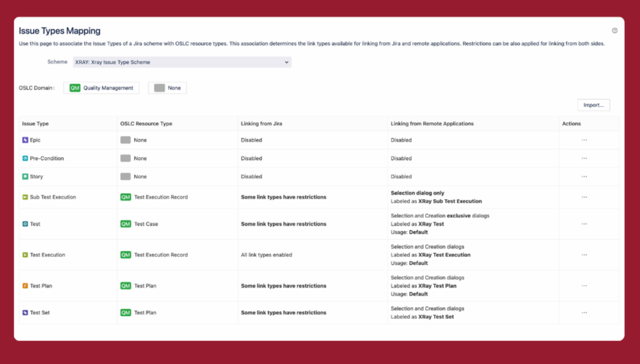Screen dimensions: 640x364
Task: Click the Sub Test Execution issue type name
Action: 52,197
